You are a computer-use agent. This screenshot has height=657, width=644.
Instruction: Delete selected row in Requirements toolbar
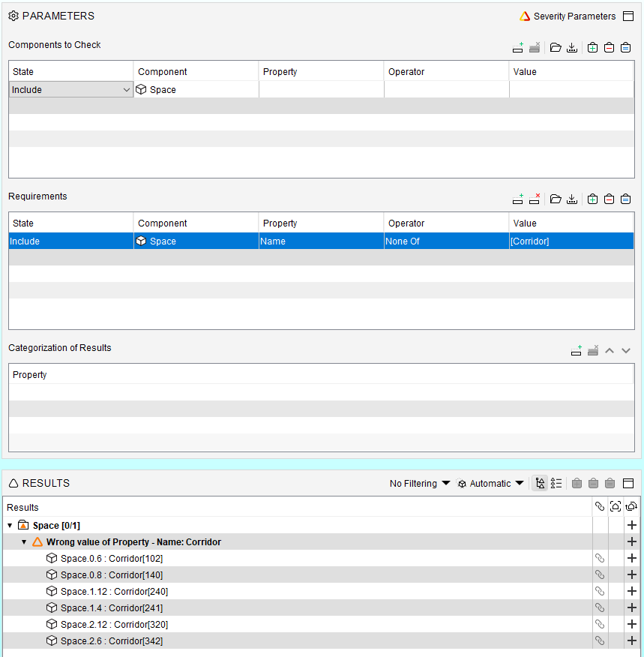pos(535,199)
